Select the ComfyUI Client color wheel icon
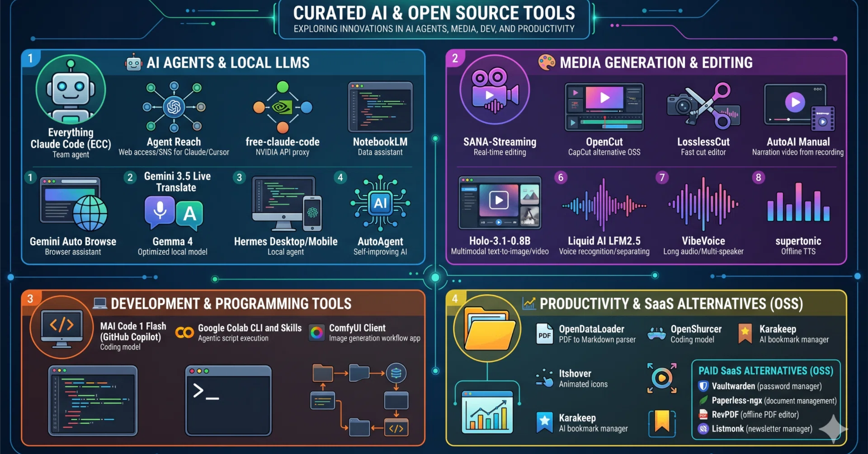Viewport: 868px width, 454px height. coord(316,333)
